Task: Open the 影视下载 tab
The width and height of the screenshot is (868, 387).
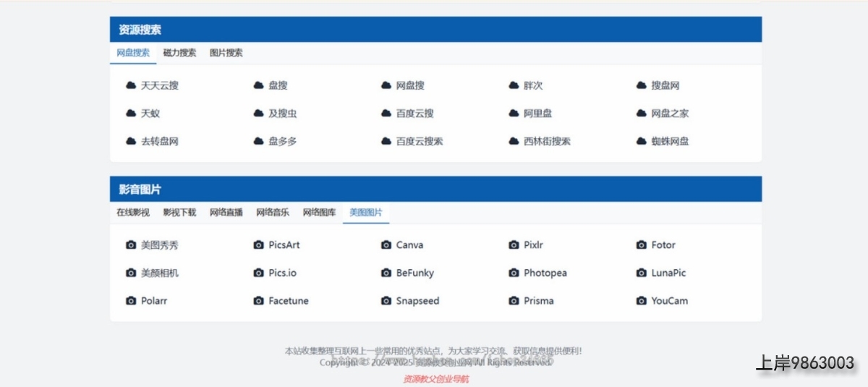Action: pyautogui.click(x=179, y=213)
